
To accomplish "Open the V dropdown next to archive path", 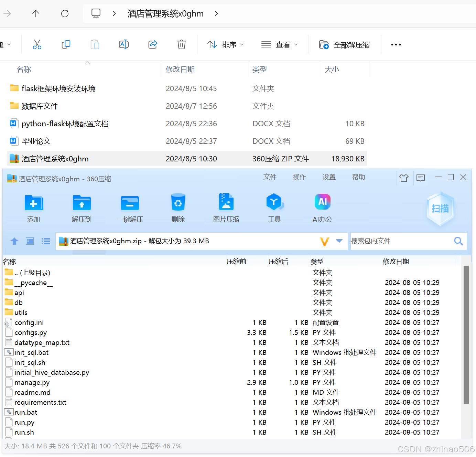I will click(325, 241).
